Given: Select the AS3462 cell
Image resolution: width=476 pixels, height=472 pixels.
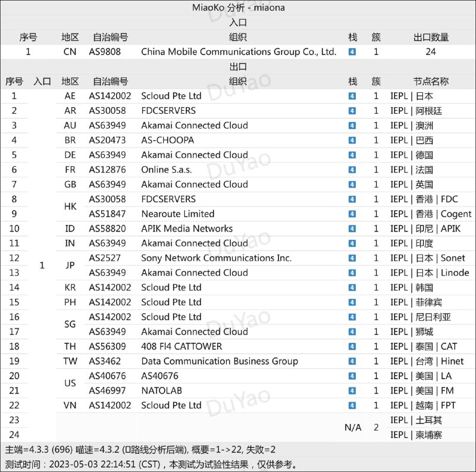Looking at the screenshot, I should click(x=105, y=361).
